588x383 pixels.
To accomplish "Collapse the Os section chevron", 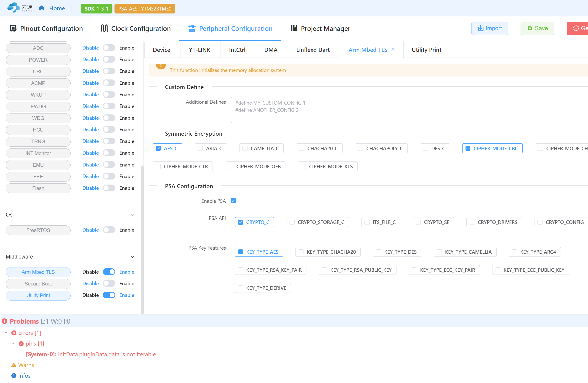I will [x=132, y=215].
